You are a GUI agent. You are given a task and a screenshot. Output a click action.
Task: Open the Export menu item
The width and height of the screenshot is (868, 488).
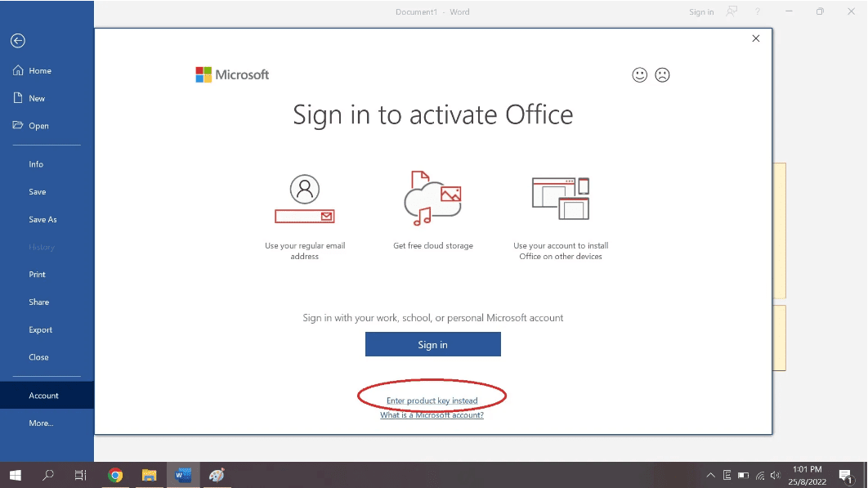click(x=40, y=330)
